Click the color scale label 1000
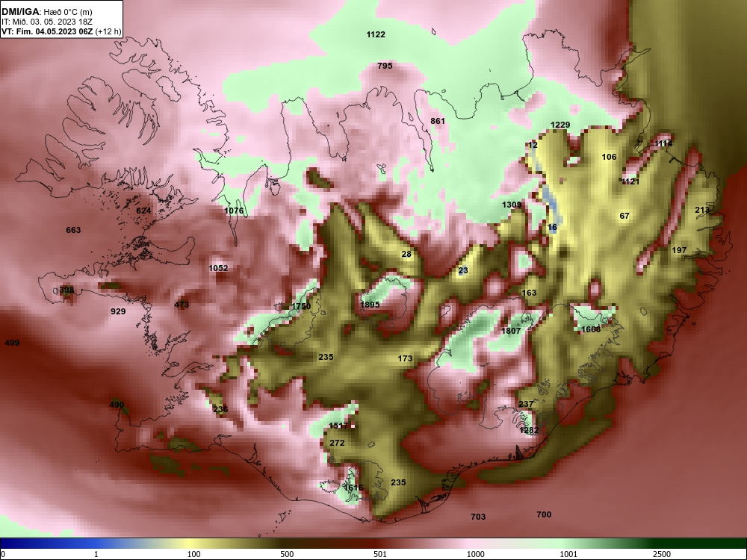This screenshot has height=560, width=747. click(x=475, y=554)
